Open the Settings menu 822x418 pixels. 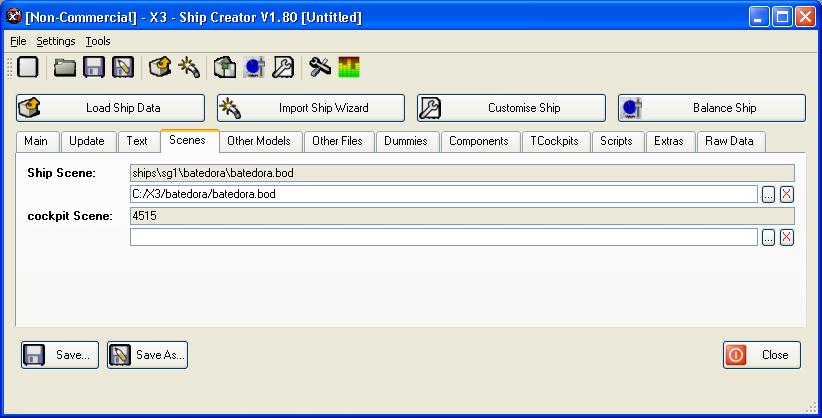(56, 41)
